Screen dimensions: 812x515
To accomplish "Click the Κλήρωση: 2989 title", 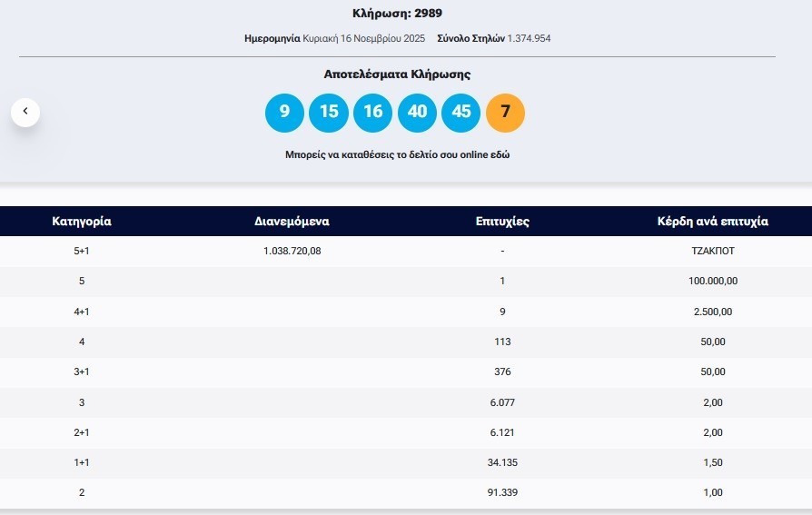I will coord(397,14).
